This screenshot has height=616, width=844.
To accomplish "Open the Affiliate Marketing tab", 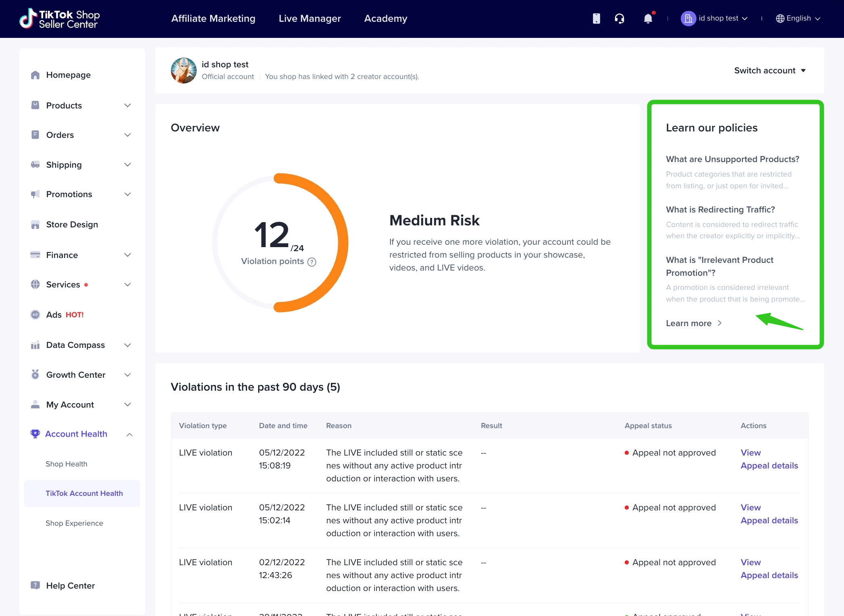I will click(x=213, y=19).
